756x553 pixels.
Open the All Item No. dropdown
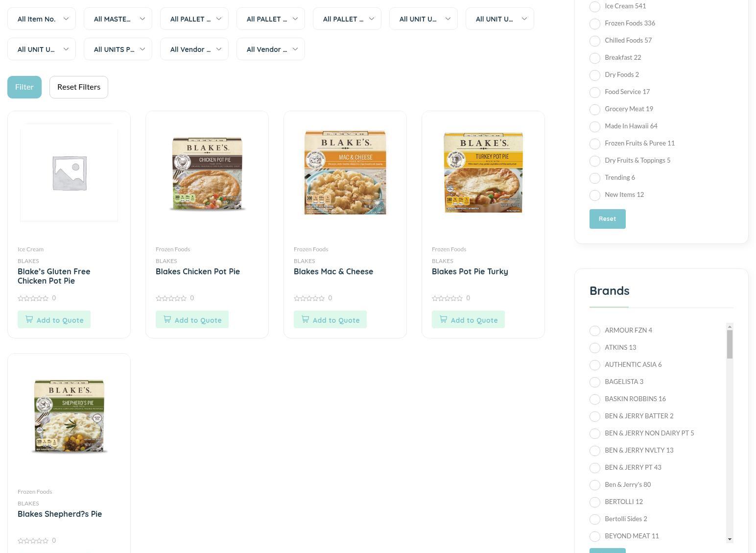[x=41, y=19]
